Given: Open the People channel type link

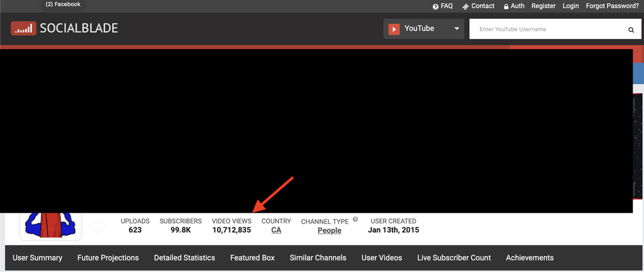Looking at the screenshot, I should tap(329, 230).
